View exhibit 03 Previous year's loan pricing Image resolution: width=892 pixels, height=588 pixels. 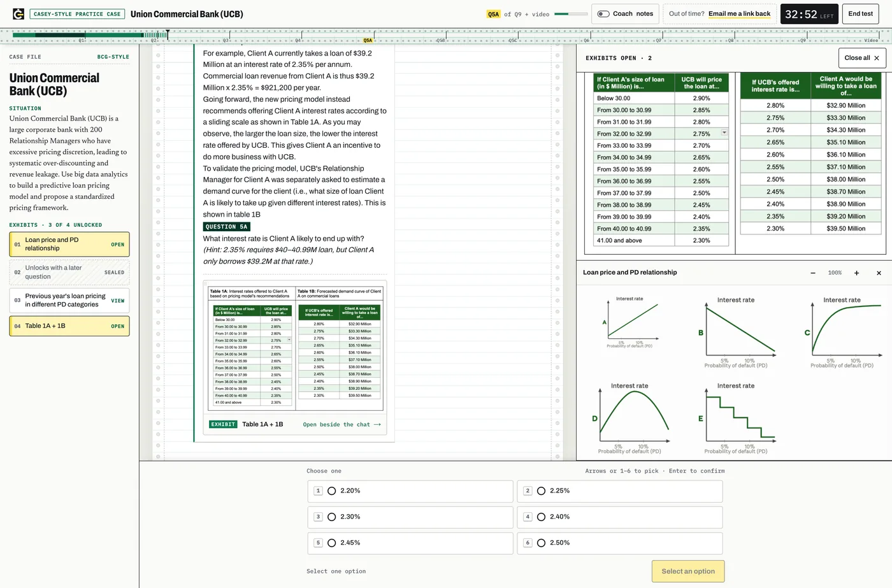click(69, 301)
